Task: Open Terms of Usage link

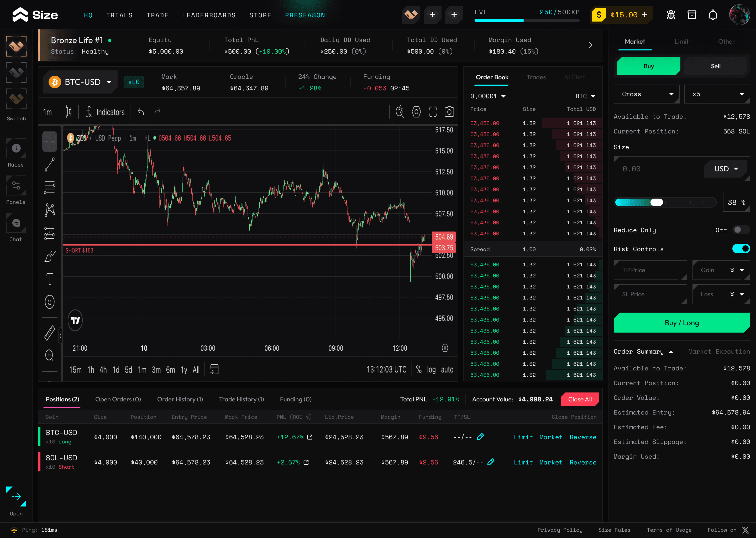Action: (669, 530)
